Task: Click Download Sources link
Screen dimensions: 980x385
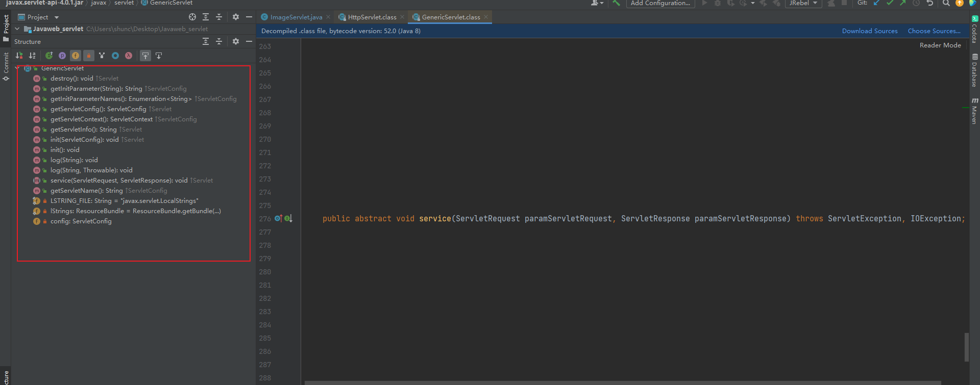Action: [x=870, y=31]
